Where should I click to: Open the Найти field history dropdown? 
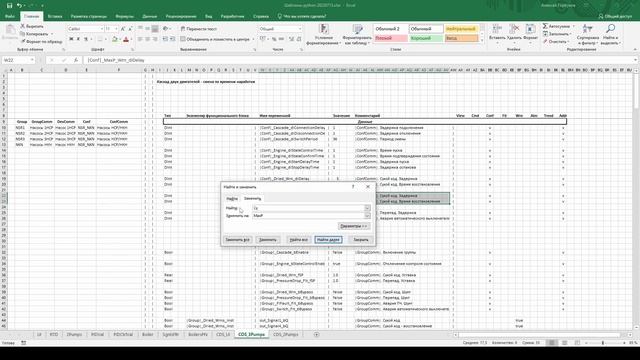[x=367, y=208]
